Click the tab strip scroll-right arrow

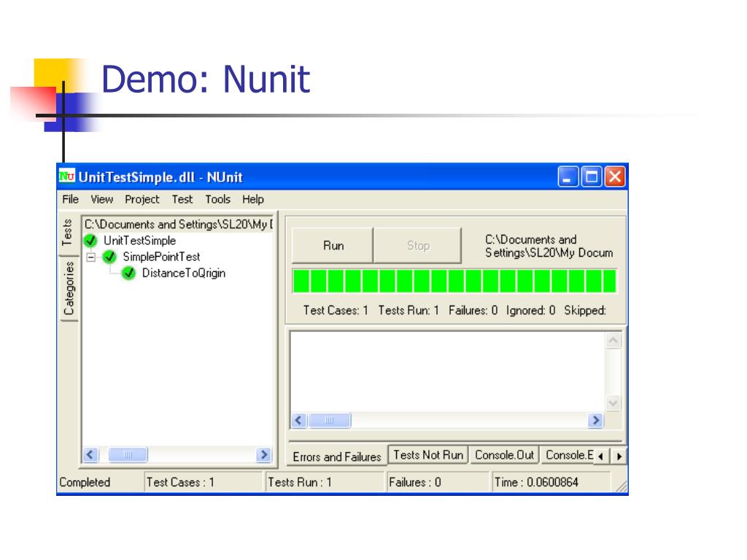(x=619, y=456)
